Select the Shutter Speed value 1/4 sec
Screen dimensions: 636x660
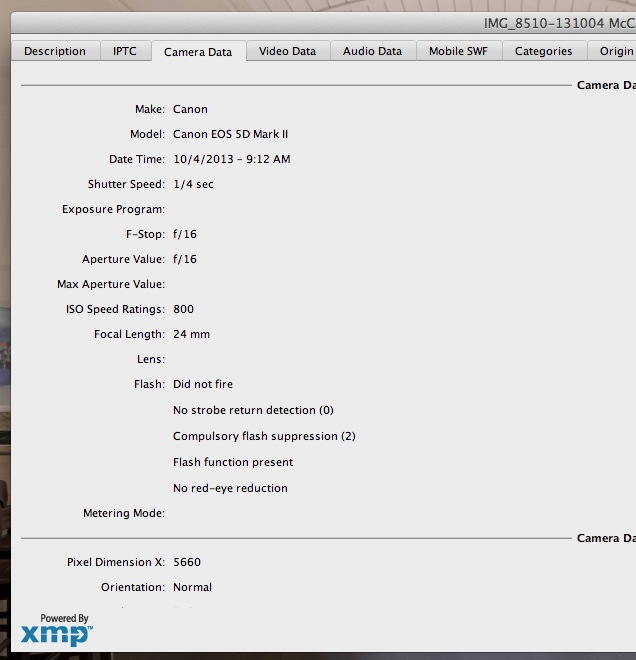point(194,184)
